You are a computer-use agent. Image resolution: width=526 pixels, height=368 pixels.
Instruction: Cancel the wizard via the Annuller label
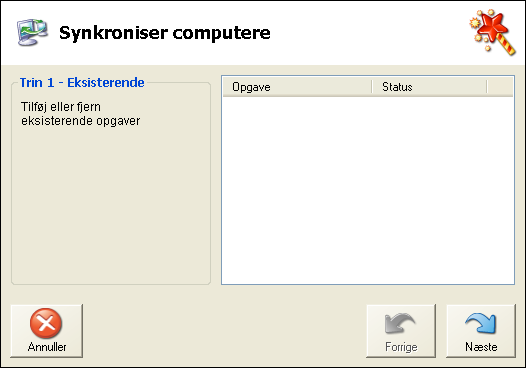tap(47, 347)
